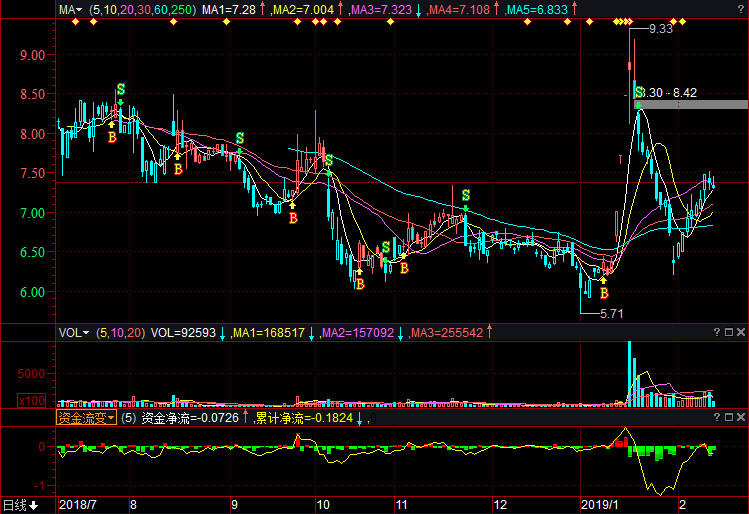The width and height of the screenshot is (749, 514).
Task: Open the VOL indicator dropdown
Action: [x=73, y=332]
